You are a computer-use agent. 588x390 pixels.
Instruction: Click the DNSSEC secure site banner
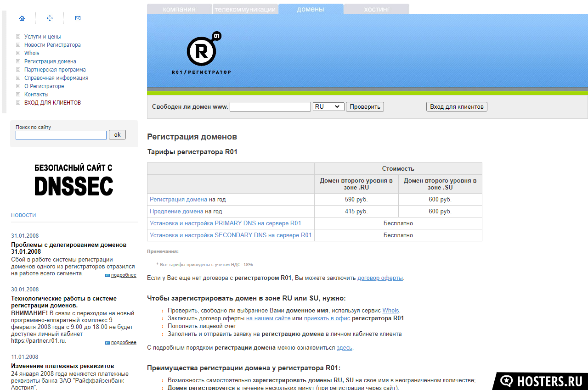[x=73, y=180]
